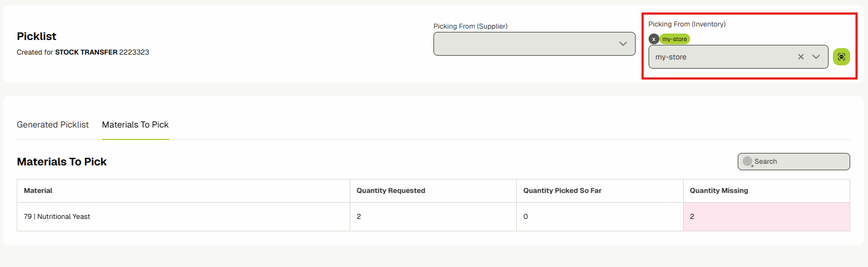The image size is (868, 267).
Task: Click the Quantity Requested column header
Action: pyautogui.click(x=391, y=191)
